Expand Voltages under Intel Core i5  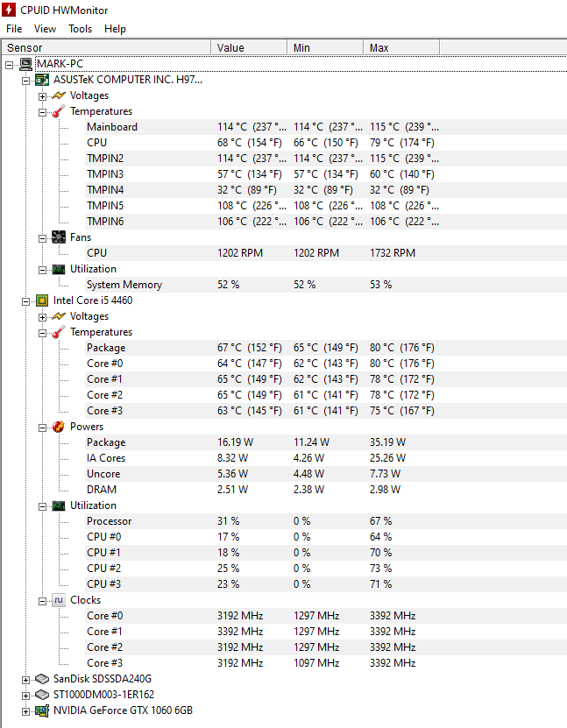pyautogui.click(x=42, y=316)
